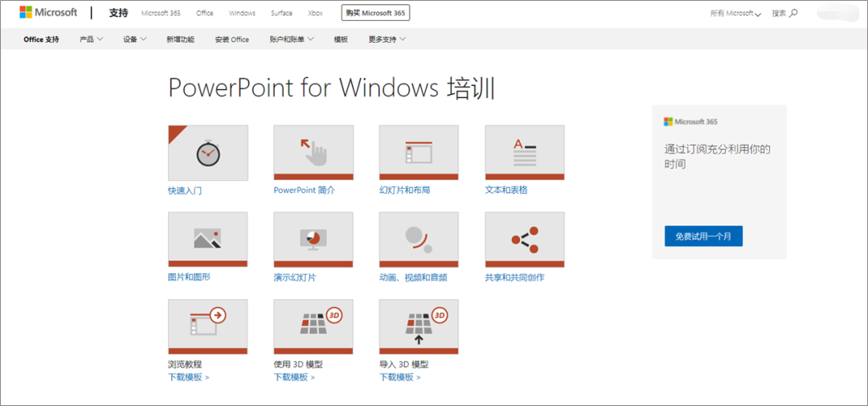Open Xbox in top navigation
The width and height of the screenshot is (868, 406).
315,14
